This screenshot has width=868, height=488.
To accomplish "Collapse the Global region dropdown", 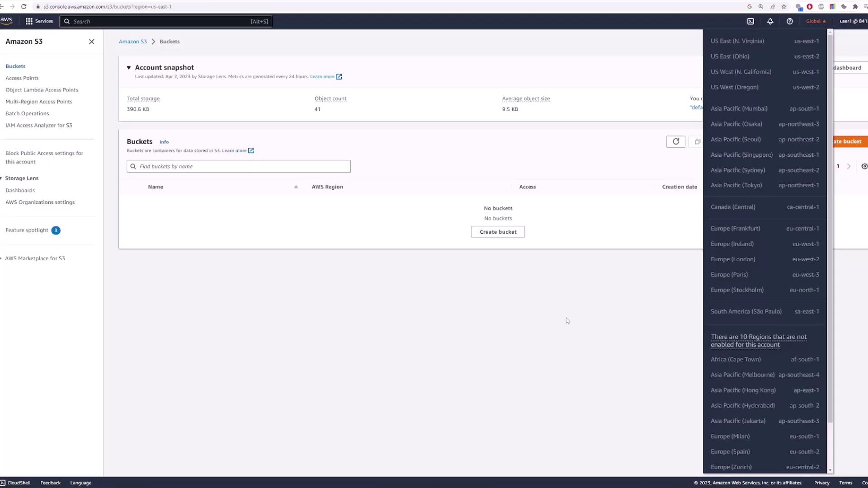I will click(816, 21).
